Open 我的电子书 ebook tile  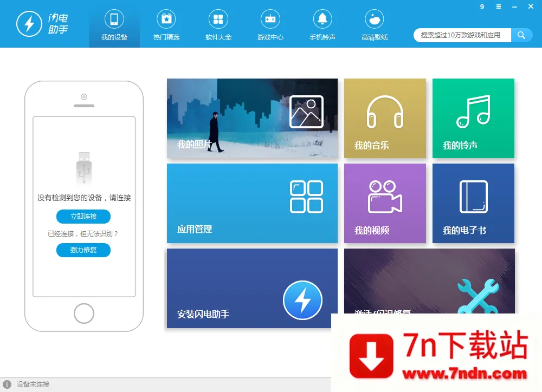tap(473, 203)
